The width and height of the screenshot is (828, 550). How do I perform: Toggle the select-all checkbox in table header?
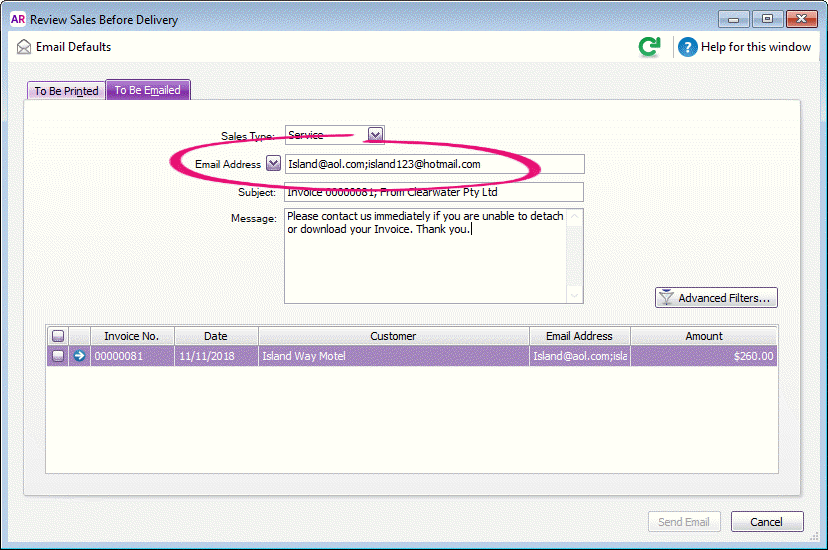point(58,336)
